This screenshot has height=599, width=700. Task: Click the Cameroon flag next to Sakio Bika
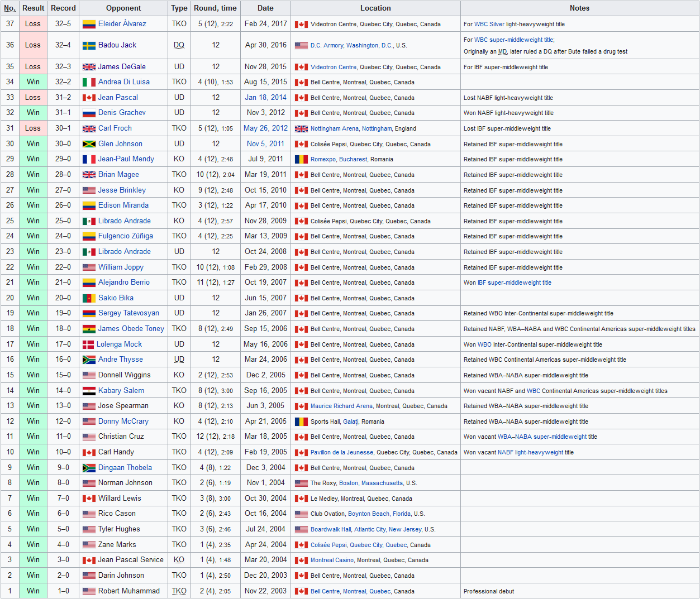[x=89, y=298]
